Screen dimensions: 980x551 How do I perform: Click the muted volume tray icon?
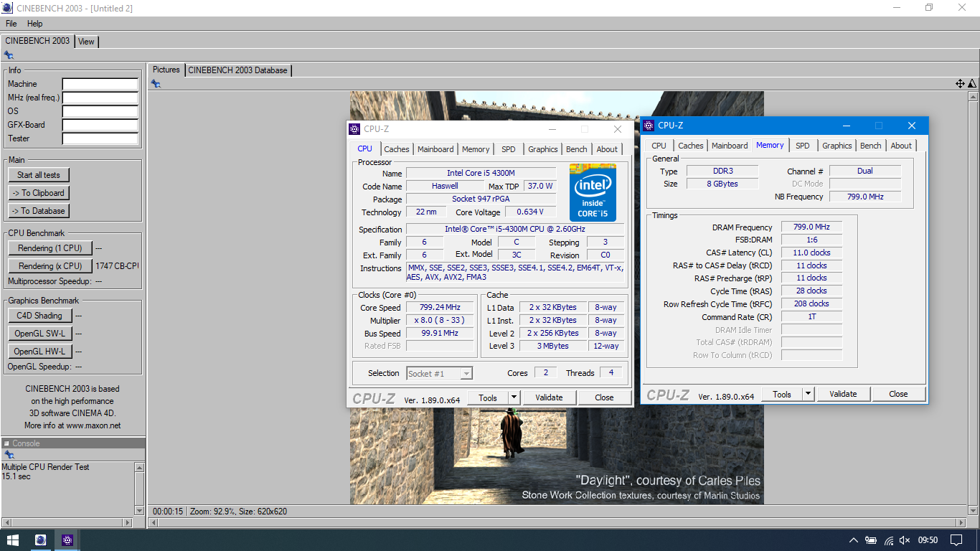(905, 540)
